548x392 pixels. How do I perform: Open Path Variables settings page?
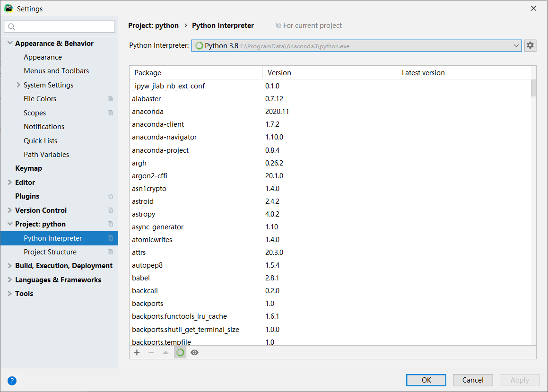46,155
